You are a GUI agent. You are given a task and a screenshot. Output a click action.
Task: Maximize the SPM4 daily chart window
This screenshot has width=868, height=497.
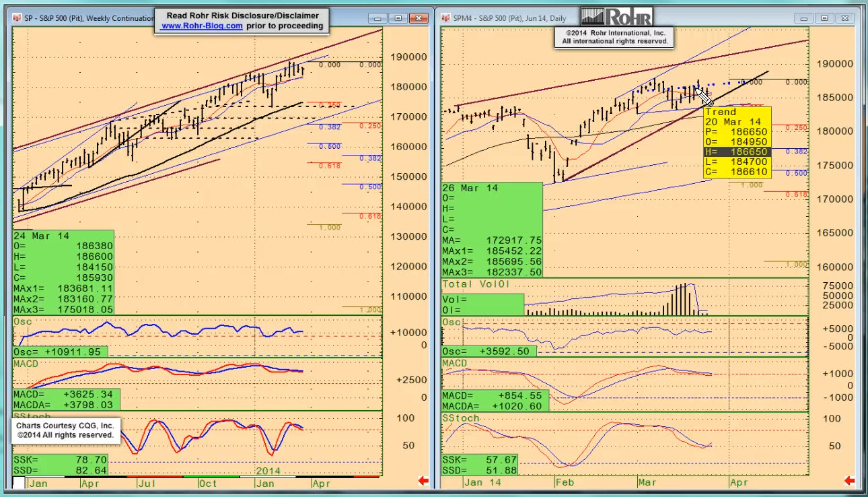tap(824, 18)
